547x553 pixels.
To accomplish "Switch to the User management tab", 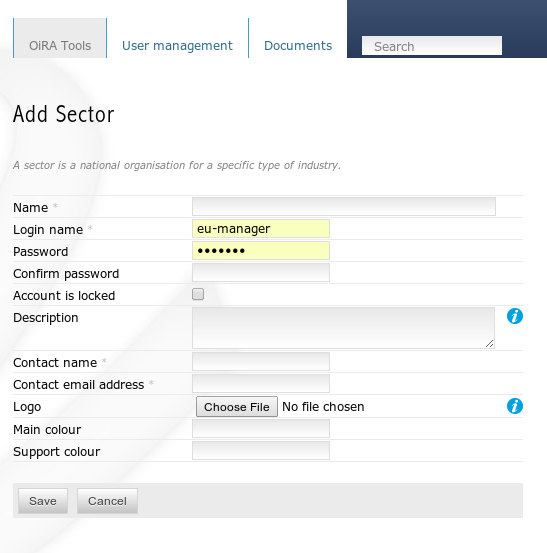I will point(177,45).
